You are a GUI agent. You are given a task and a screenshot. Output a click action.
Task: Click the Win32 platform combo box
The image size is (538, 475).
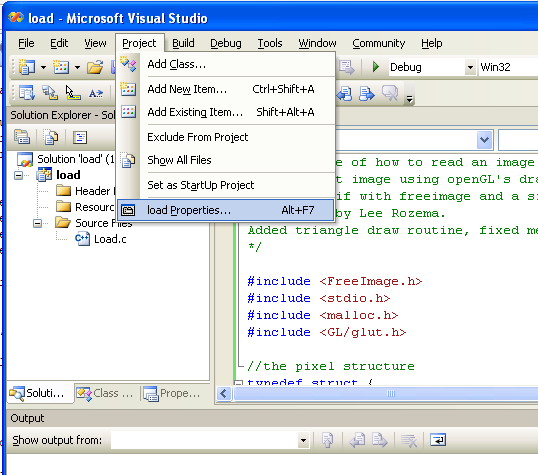click(508, 67)
